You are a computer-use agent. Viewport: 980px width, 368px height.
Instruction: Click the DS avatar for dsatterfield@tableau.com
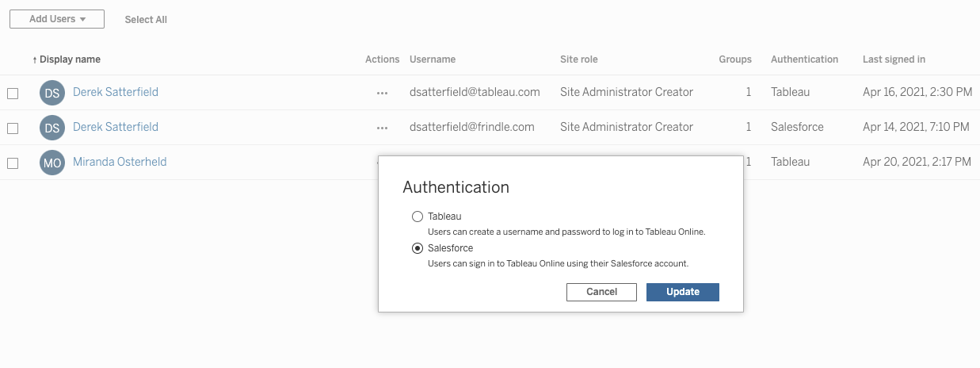51,93
